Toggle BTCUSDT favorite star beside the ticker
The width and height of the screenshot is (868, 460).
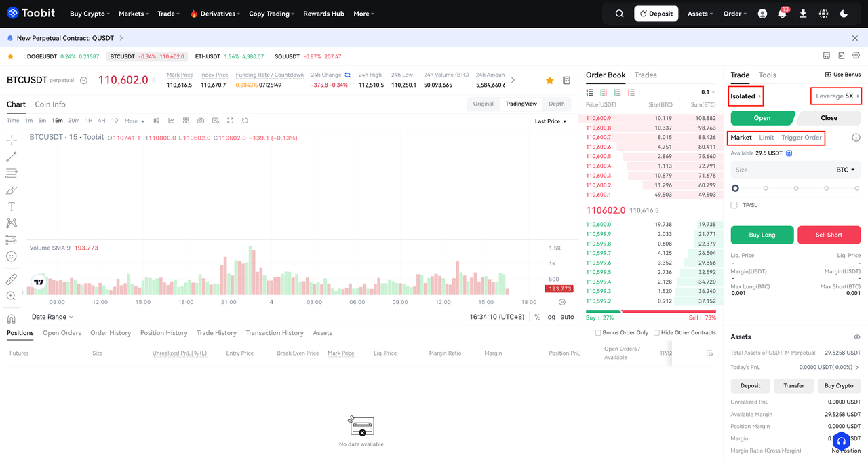tap(549, 81)
